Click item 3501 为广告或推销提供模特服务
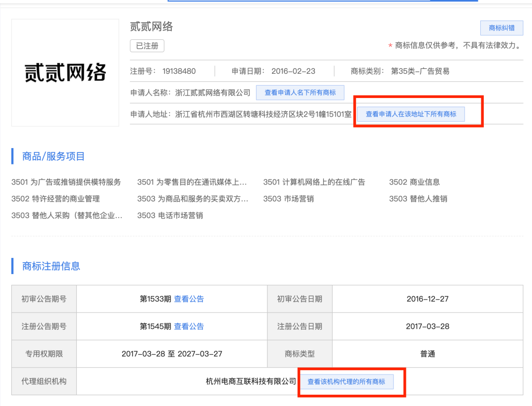This screenshot has width=532, height=406. [x=66, y=182]
